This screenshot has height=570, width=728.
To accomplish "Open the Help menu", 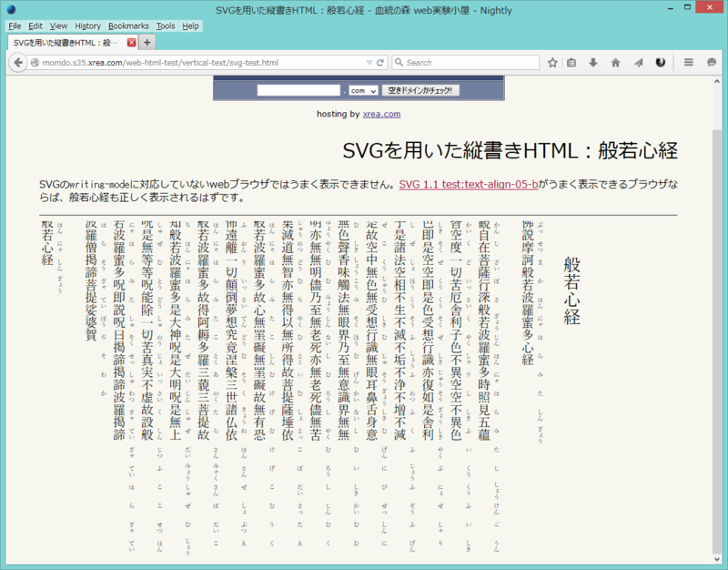I will 190,26.
